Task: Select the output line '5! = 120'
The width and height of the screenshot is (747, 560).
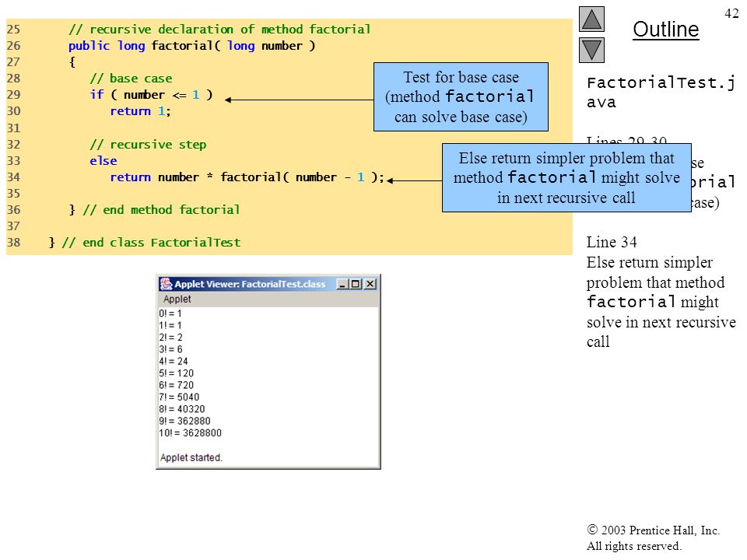Action: coord(177,373)
